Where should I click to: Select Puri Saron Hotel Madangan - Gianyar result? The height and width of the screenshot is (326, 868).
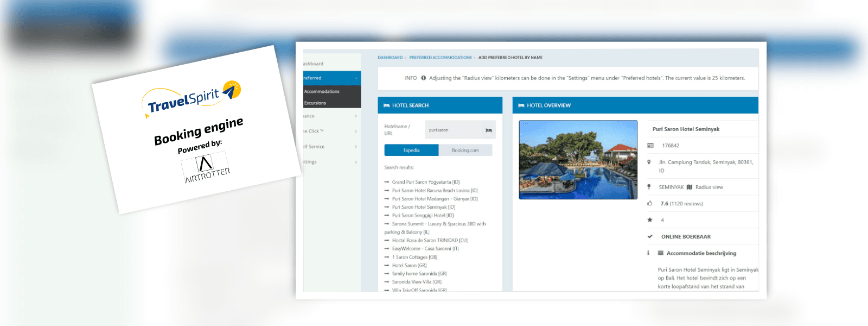(x=435, y=199)
